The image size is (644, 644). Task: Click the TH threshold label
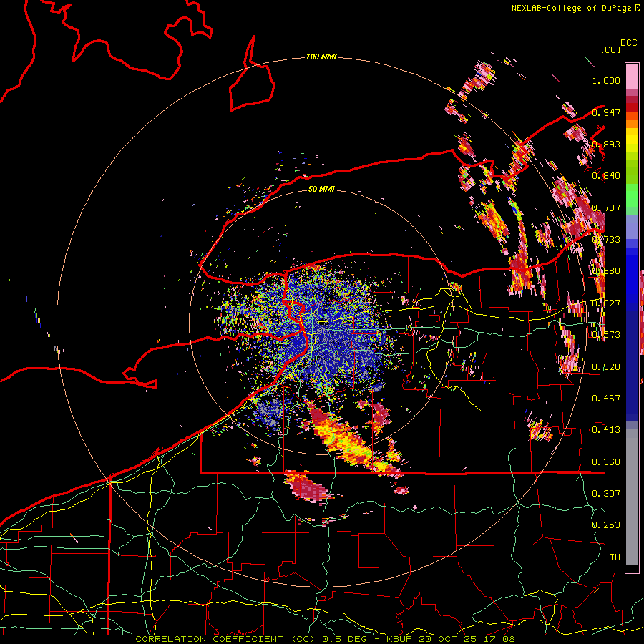615,557
